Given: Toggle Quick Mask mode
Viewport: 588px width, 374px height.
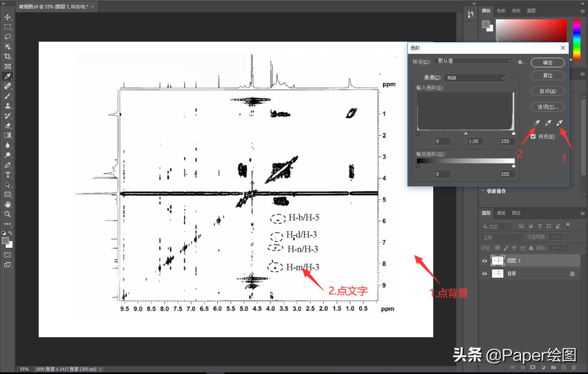Looking at the screenshot, I should 8,255.
